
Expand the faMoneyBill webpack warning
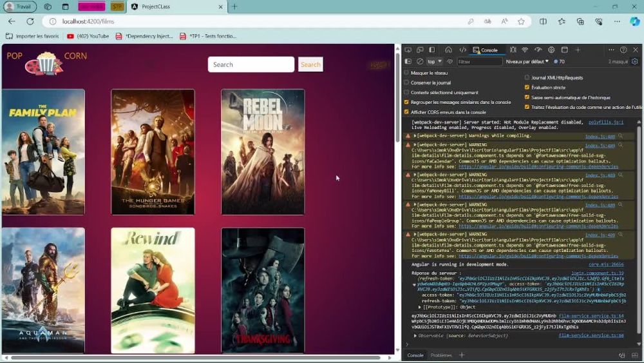pyautogui.click(x=415, y=175)
